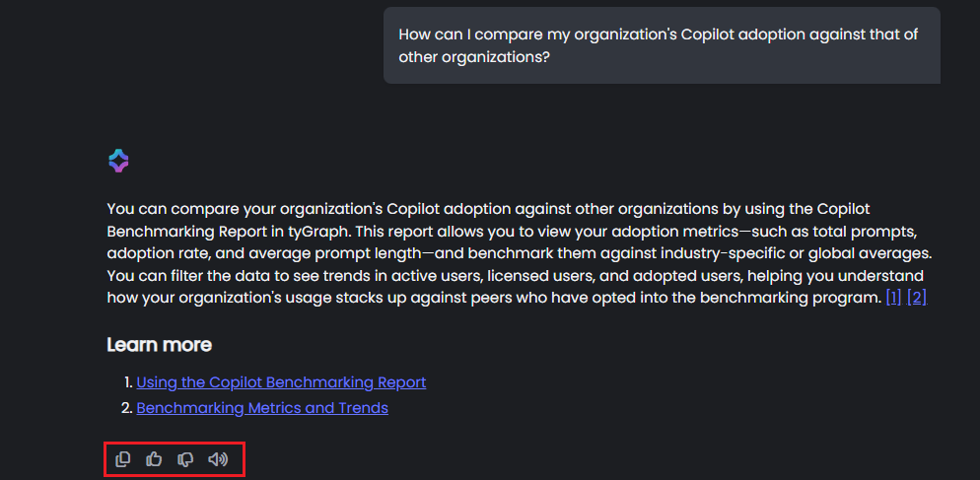Read the response aloud with speaker icon
Screen dimensions: 980x480
click(218, 459)
